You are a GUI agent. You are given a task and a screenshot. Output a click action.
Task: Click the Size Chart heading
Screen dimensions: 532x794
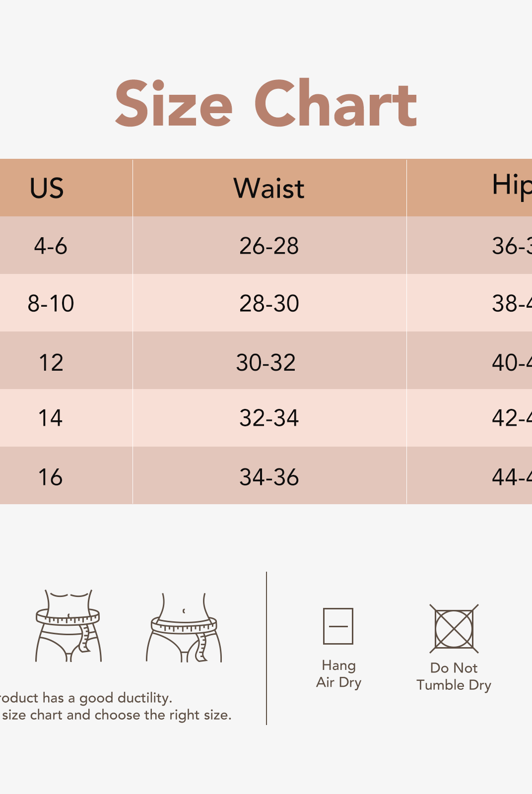(x=266, y=104)
